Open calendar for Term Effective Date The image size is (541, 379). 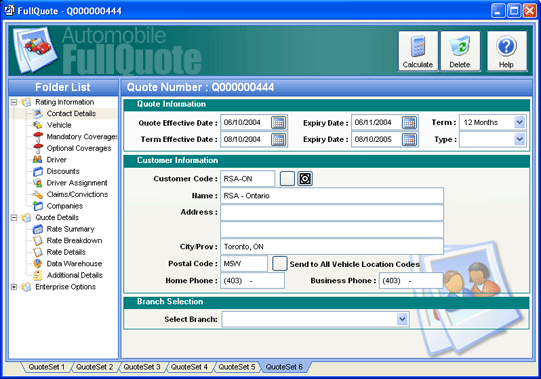click(x=278, y=139)
